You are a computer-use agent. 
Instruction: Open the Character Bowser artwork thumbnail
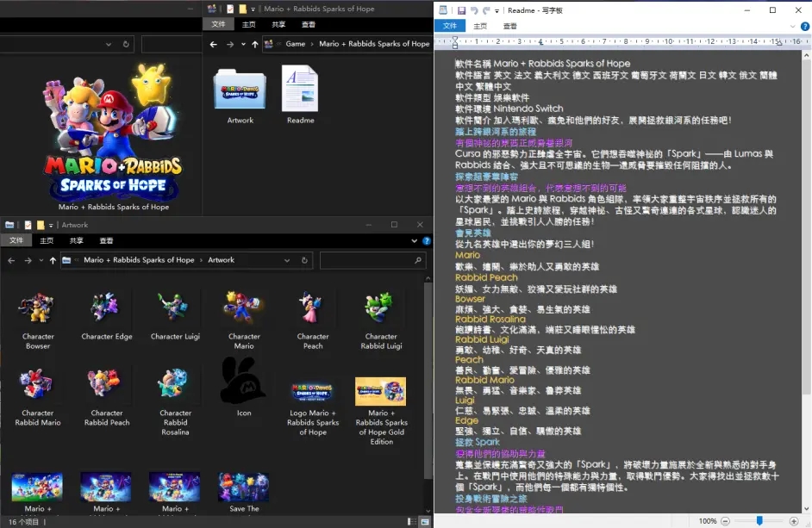point(36,308)
